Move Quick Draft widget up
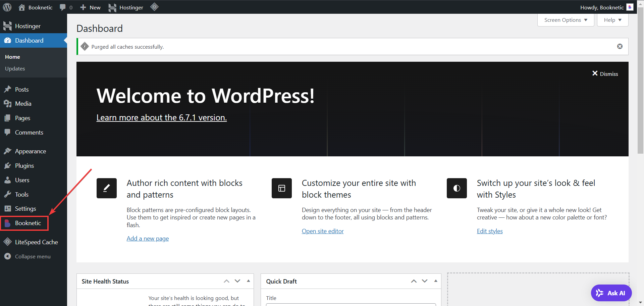Image resolution: width=644 pixels, height=306 pixels. [x=414, y=281]
